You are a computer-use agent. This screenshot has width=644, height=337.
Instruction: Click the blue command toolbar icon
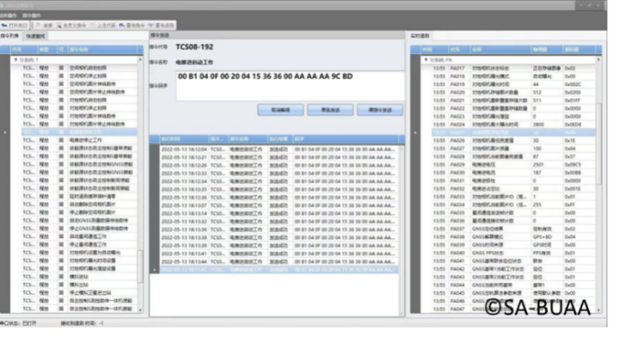pos(121,25)
